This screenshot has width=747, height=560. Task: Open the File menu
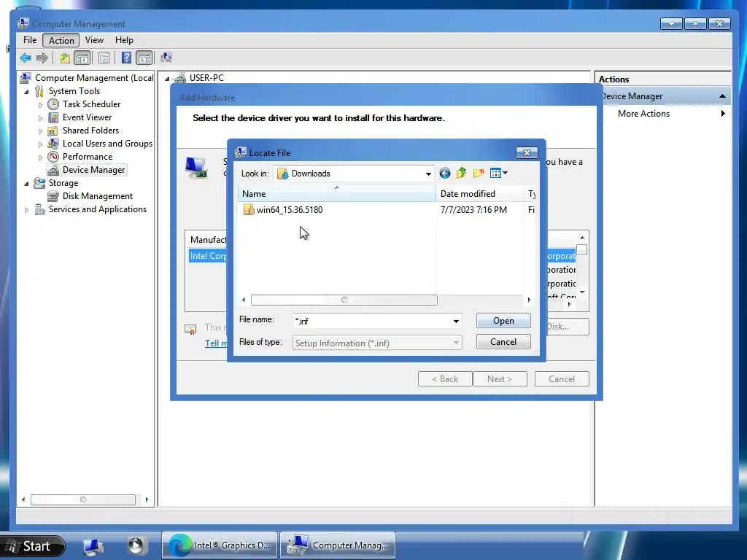(30, 40)
